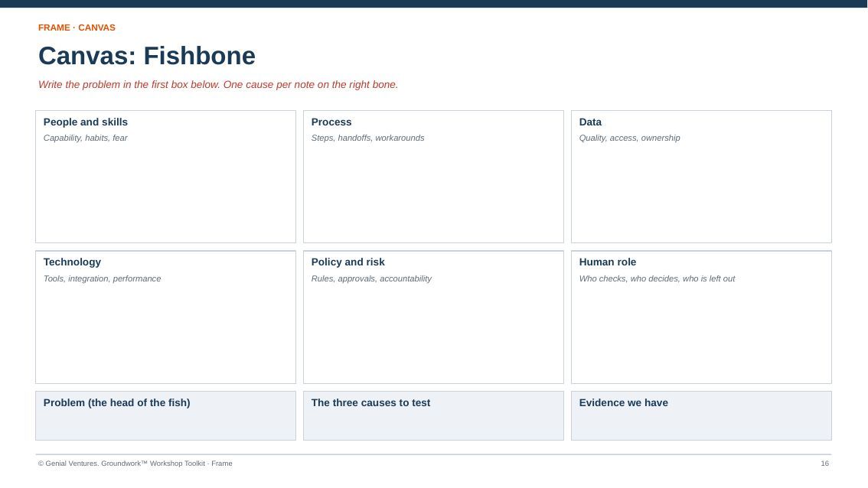
Task: Select the People and skills box
Action: click(x=165, y=177)
